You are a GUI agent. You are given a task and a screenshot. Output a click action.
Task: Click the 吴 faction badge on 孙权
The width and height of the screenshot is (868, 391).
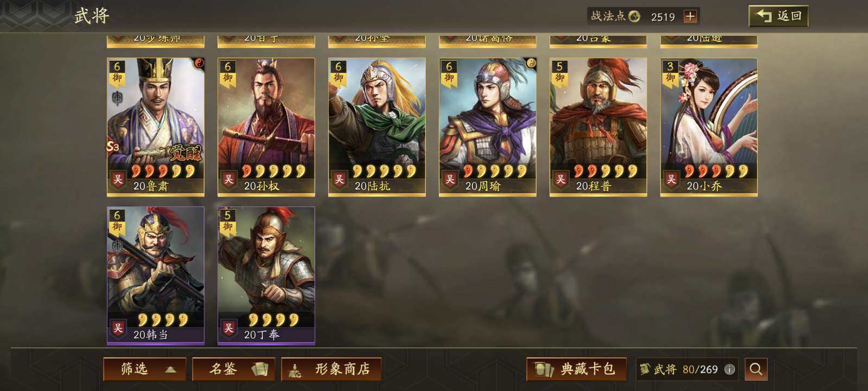tap(228, 179)
